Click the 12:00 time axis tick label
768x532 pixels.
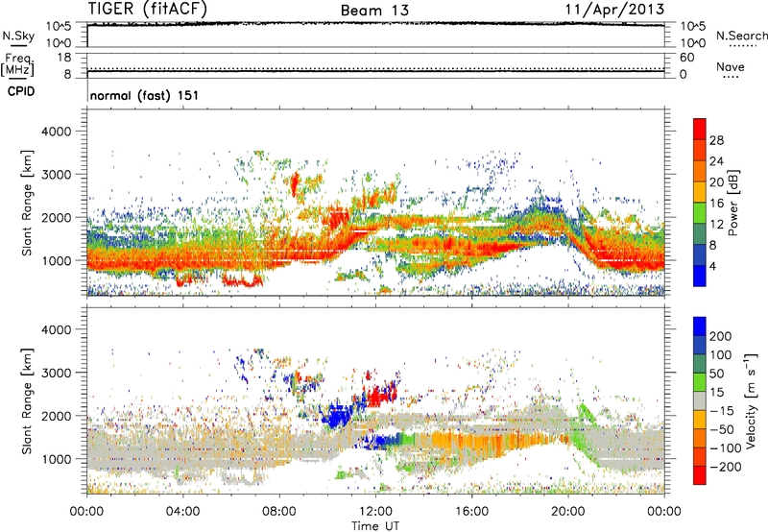[x=375, y=512]
